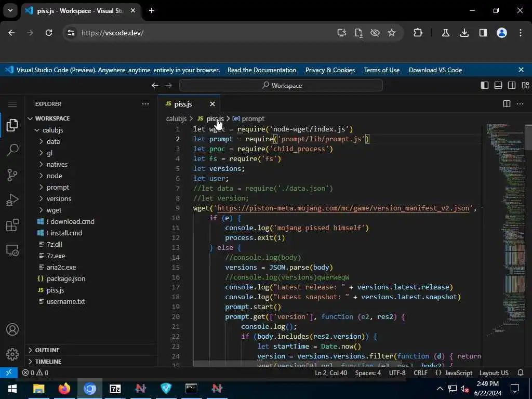
Task: Open browser three-dot menu
Action: (x=521, y=33)
